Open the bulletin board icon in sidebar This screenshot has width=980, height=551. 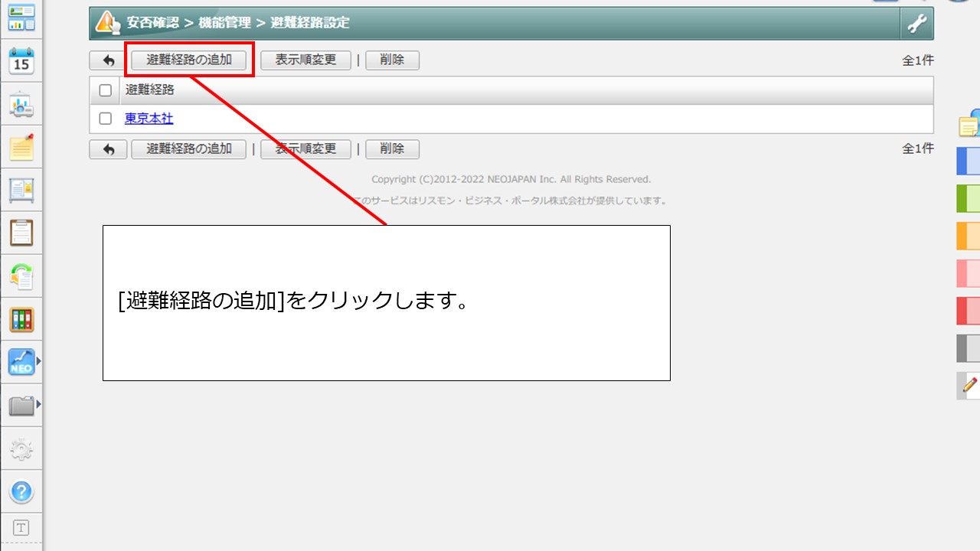click(21, 190)
